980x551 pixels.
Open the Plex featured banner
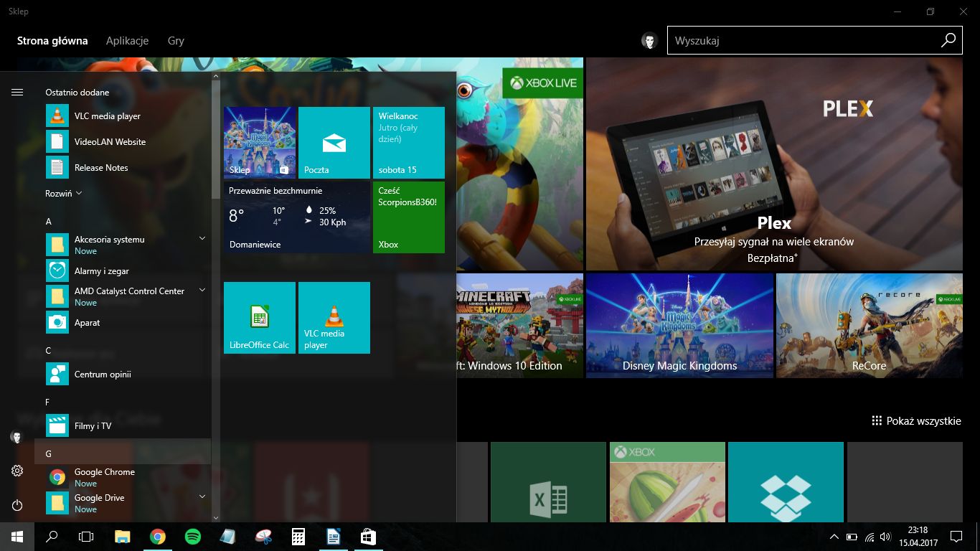pyautogui.click(x=774, y=164)
